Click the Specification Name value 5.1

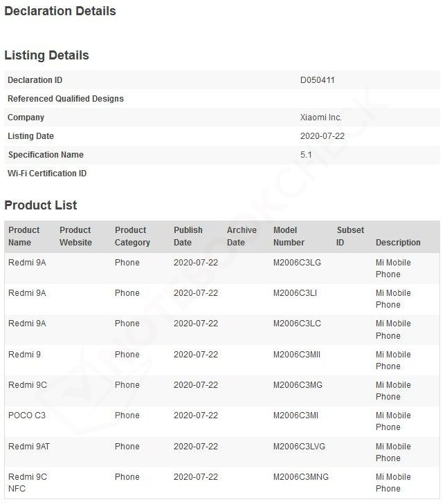(x=306, y=155)
